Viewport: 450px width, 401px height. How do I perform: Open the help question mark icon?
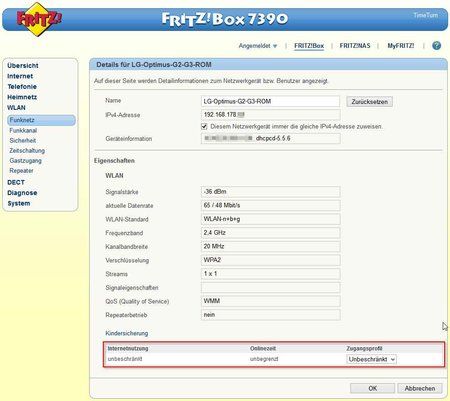(x=436, y=46)
